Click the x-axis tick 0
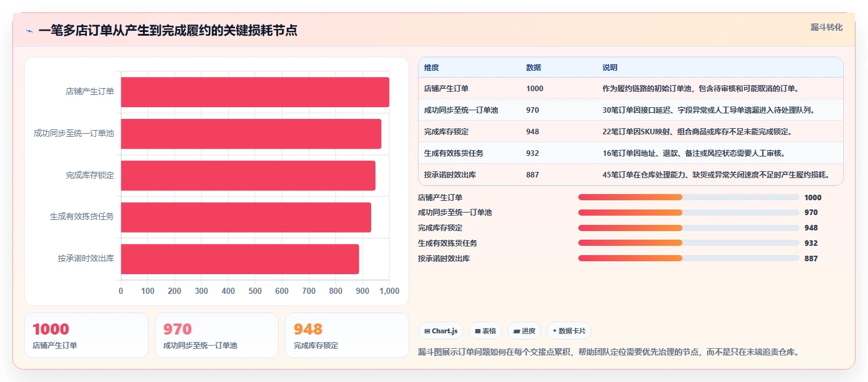The image size is (868, 382). [x=121, y=291]
